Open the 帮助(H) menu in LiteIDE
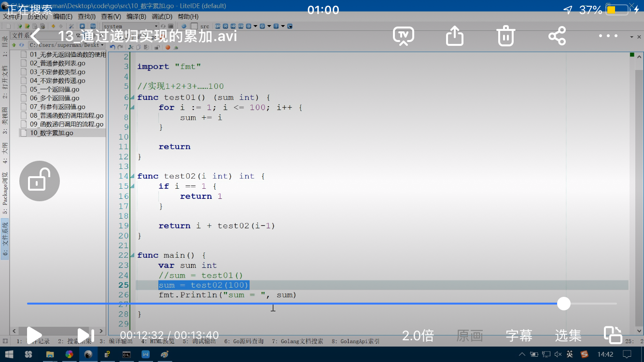The image size is (644, 362). (188, 17)
